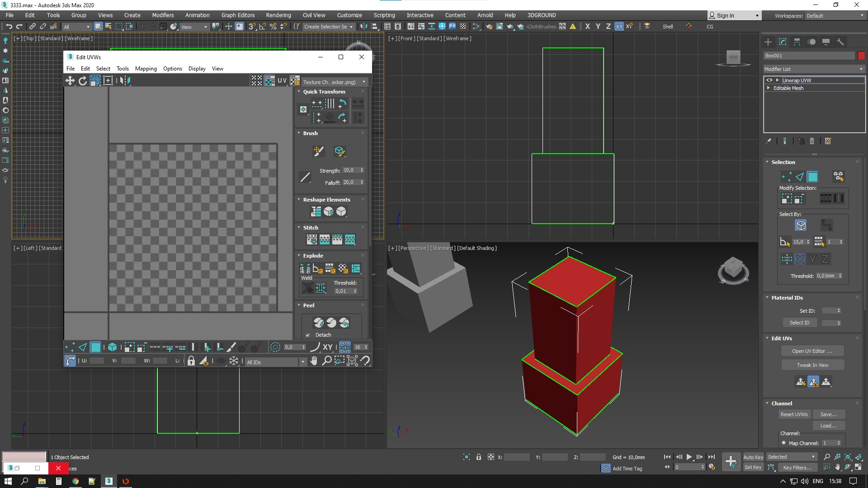The image size is (868, 488).
Task: Click Angle Snap toggle in main toolbar
Action: tap(263, 27)
